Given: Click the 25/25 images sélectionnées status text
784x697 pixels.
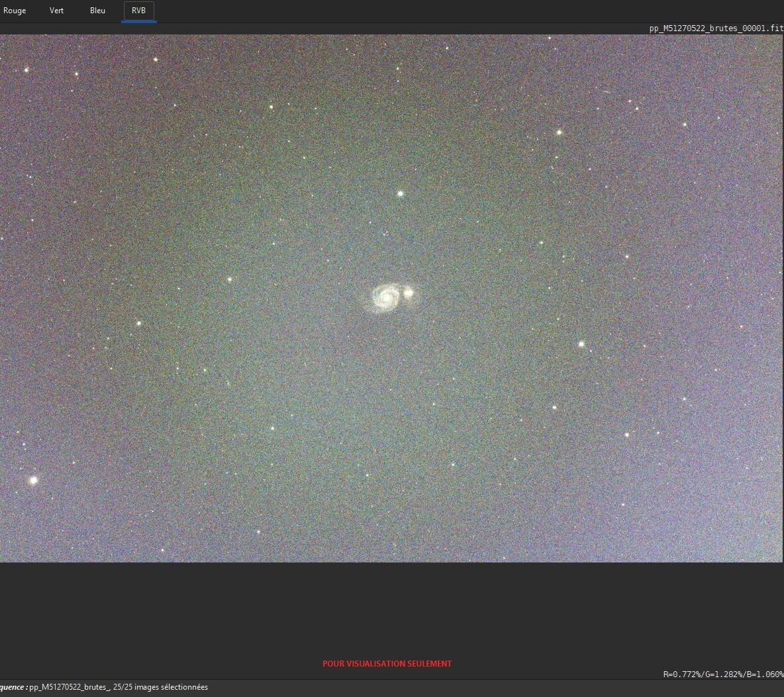Looking at the screenshot, I should click(x=160, y=687).
